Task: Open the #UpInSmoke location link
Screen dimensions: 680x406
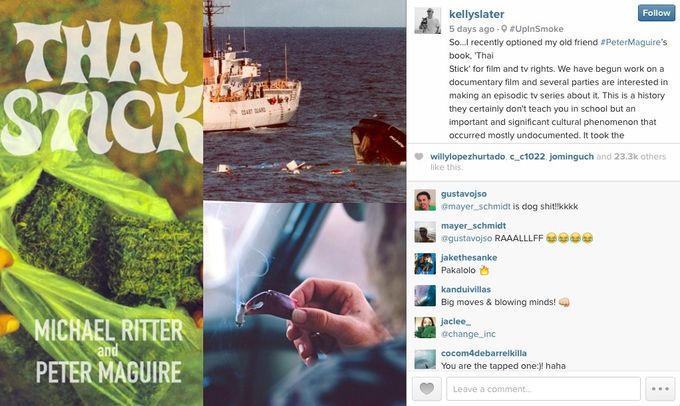Action: pyautogui.click(x=534, y=28)
